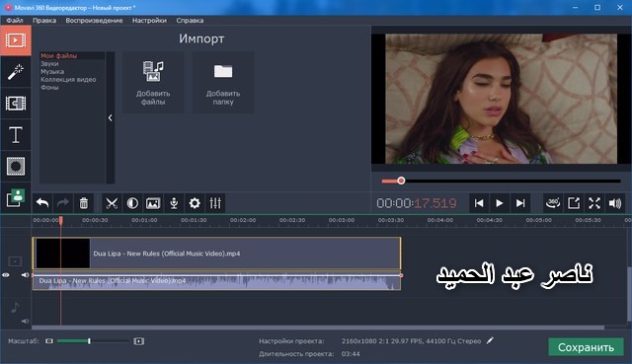Click the Масштаб zoom slider handle

click(x=89, y=341)
